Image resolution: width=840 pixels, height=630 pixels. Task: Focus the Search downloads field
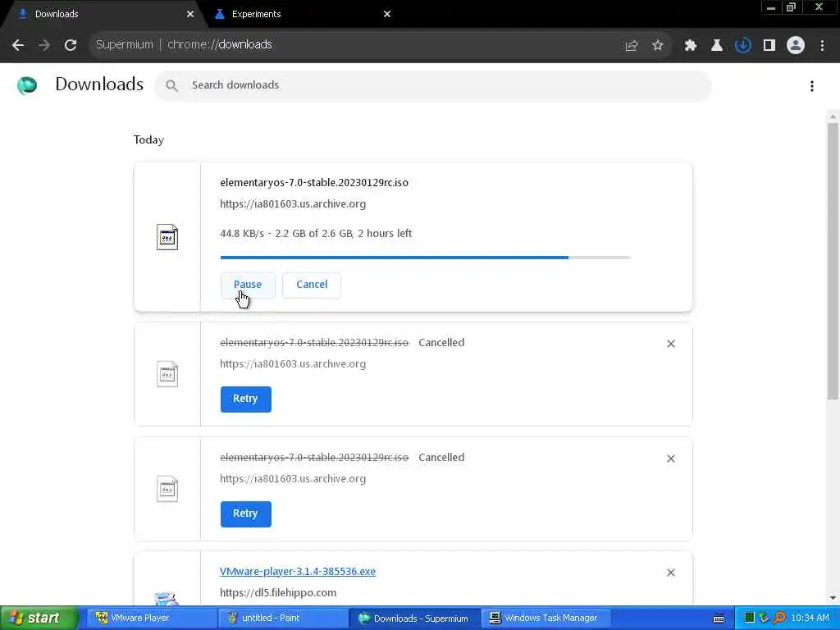click(x=433, y=85)
